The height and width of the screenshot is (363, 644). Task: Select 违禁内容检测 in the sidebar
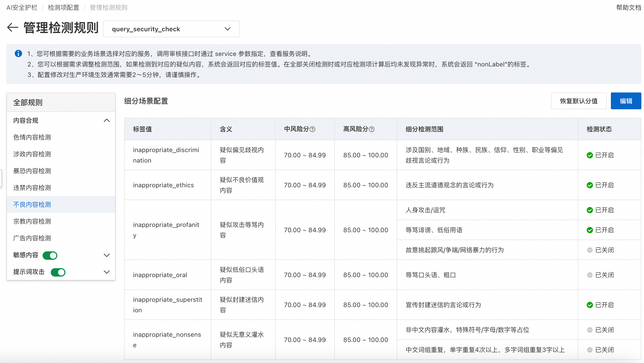click(61, 188)
